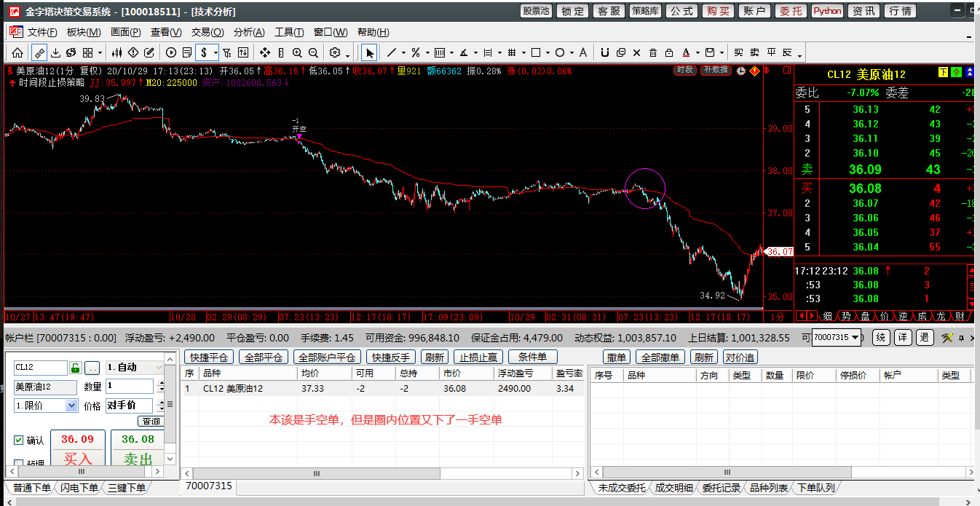980x506 pixels.
Task: Click the candlestick chart icon in toolbar
Action: click(x=116, y=52)
